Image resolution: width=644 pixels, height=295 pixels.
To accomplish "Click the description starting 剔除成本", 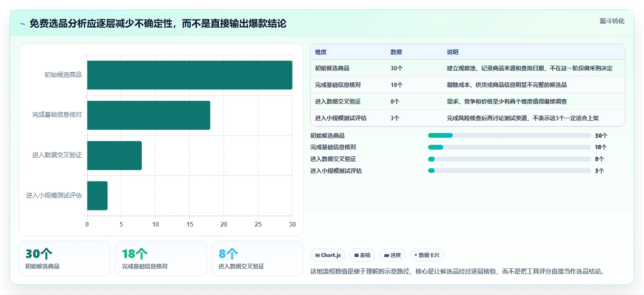I will [x=507, y=85].
